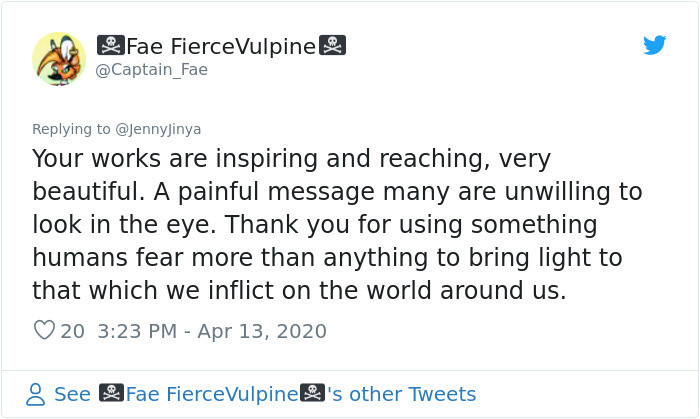Click the pirate flag emoji before the header name
This screenshot has height=419, width=700.
pos(111,46)
